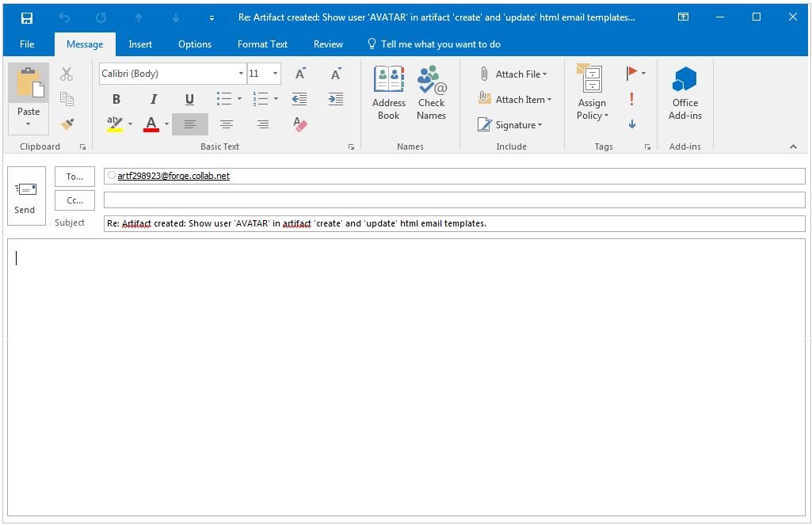
Task: Toggle Align Right
Action: [x=263, y=124]
